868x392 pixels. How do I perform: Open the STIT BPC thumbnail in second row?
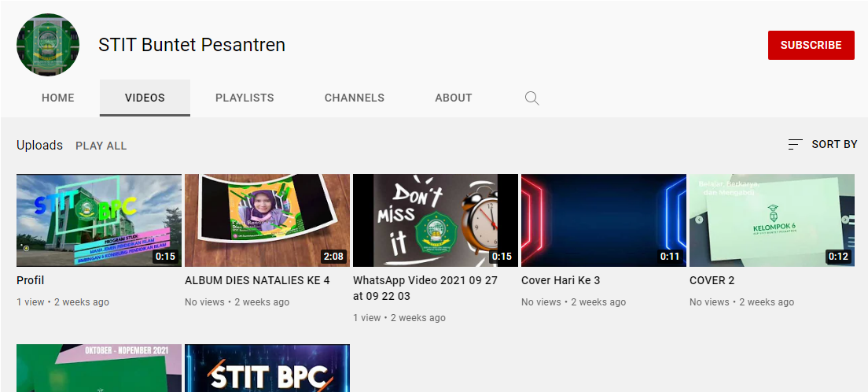pos(267,368)
